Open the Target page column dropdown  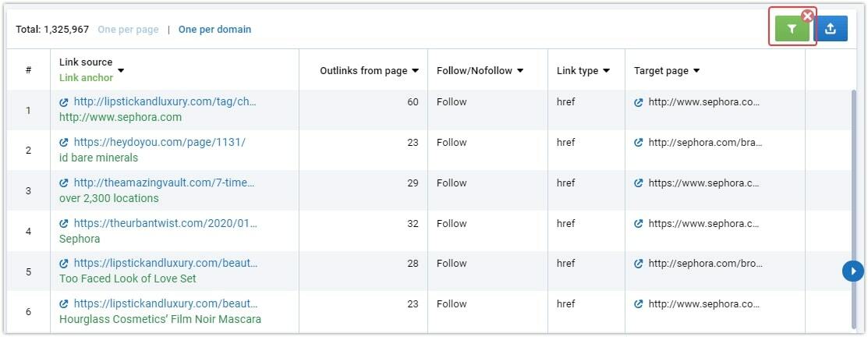pyautogui.click(x=696, y=71)
